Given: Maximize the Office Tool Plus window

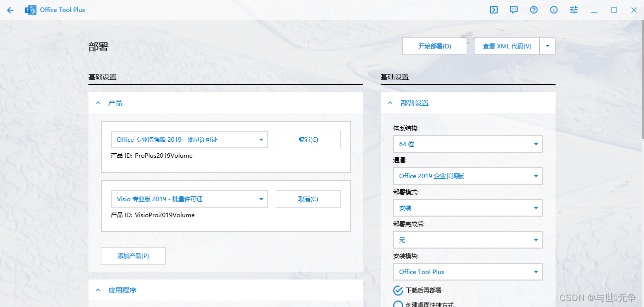Looking at the screenshot, I should click(614, 10).
